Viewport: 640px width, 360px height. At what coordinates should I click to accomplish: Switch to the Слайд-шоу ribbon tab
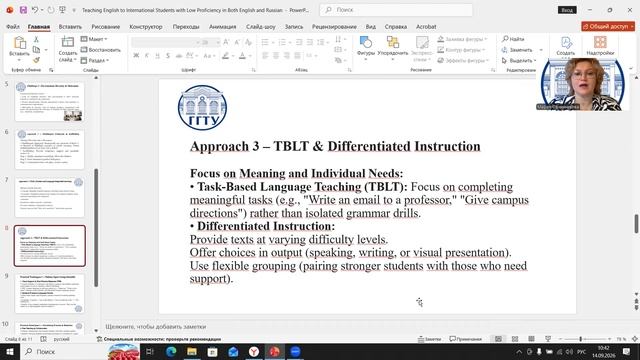click(260, 27)
